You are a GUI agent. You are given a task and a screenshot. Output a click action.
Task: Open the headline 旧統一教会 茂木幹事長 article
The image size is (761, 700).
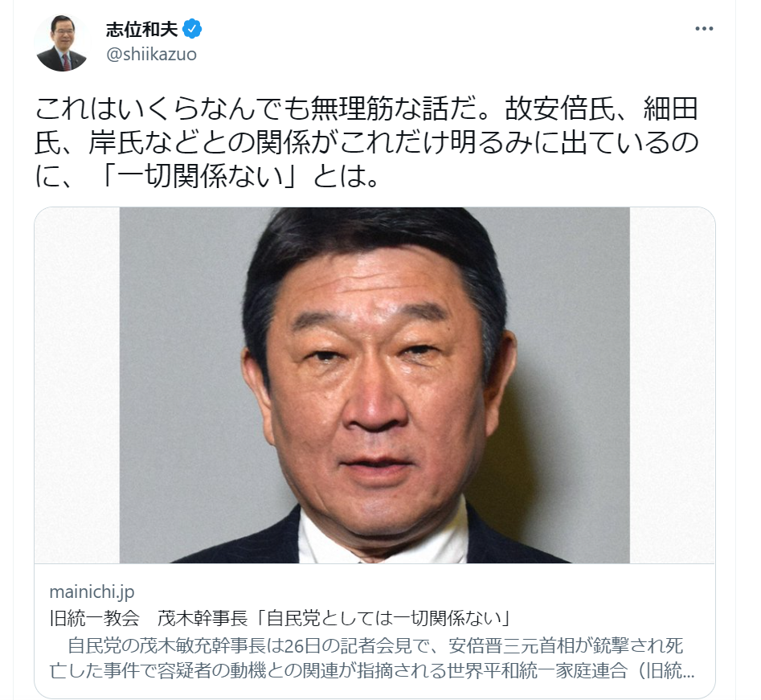coord(281,619)
